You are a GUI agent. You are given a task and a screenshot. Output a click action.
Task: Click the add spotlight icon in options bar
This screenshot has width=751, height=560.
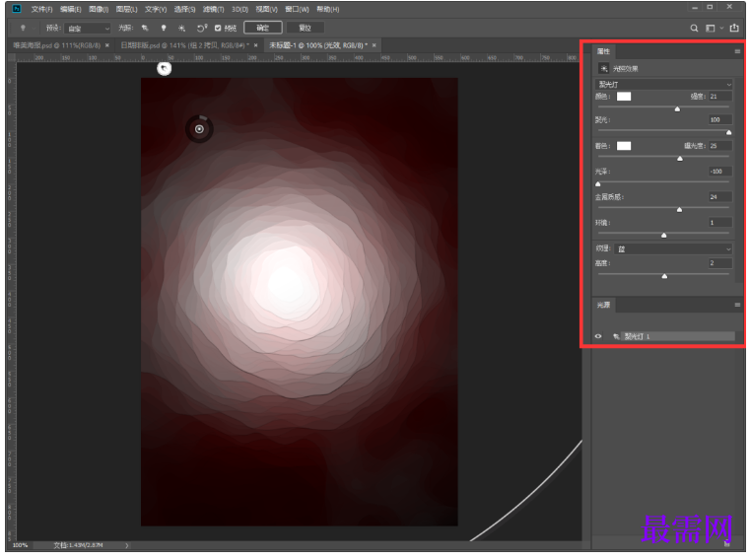[x=145, y=29]
